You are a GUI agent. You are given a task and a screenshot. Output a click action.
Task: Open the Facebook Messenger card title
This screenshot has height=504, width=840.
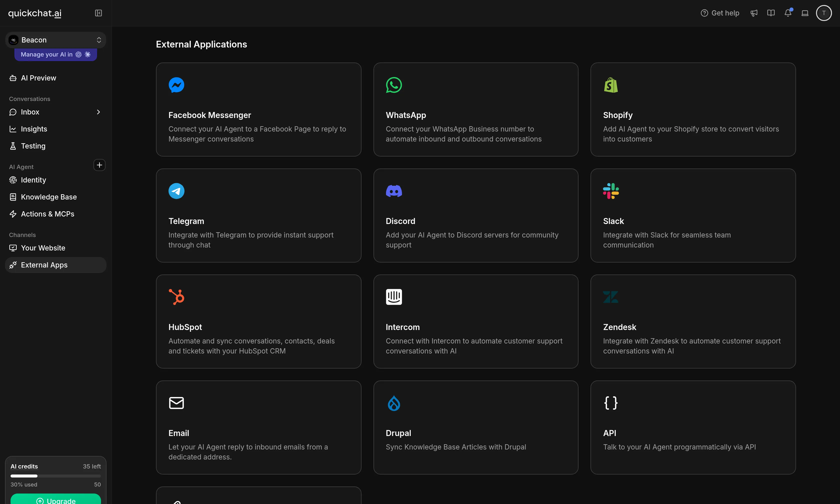[x=209, y=115]
